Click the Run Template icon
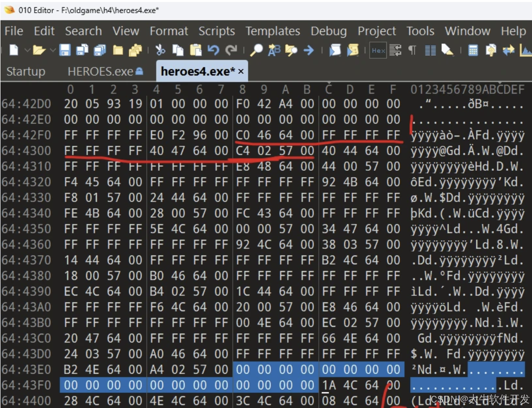 [353, 50]
